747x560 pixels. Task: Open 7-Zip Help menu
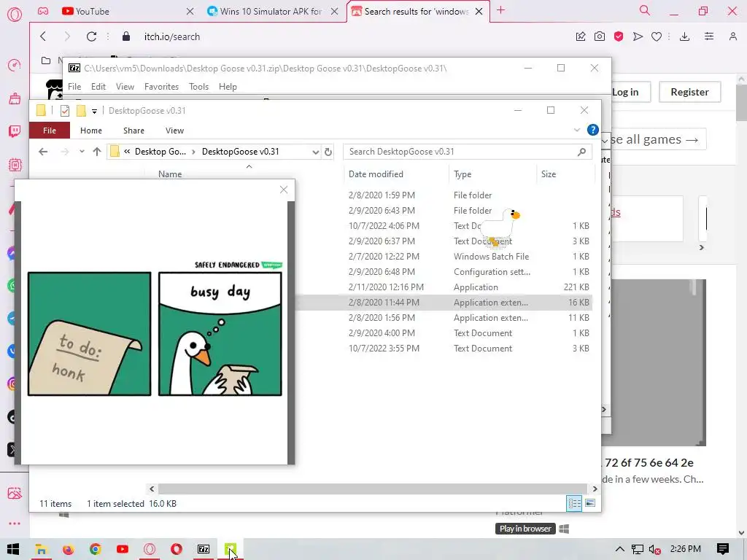[228, 87]
